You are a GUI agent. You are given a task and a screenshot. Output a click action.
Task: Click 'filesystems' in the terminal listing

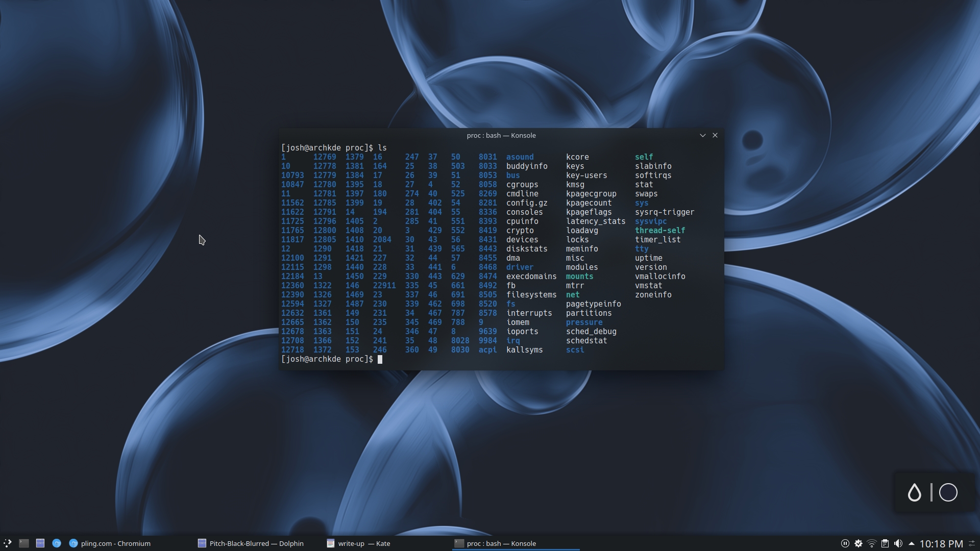531,295
